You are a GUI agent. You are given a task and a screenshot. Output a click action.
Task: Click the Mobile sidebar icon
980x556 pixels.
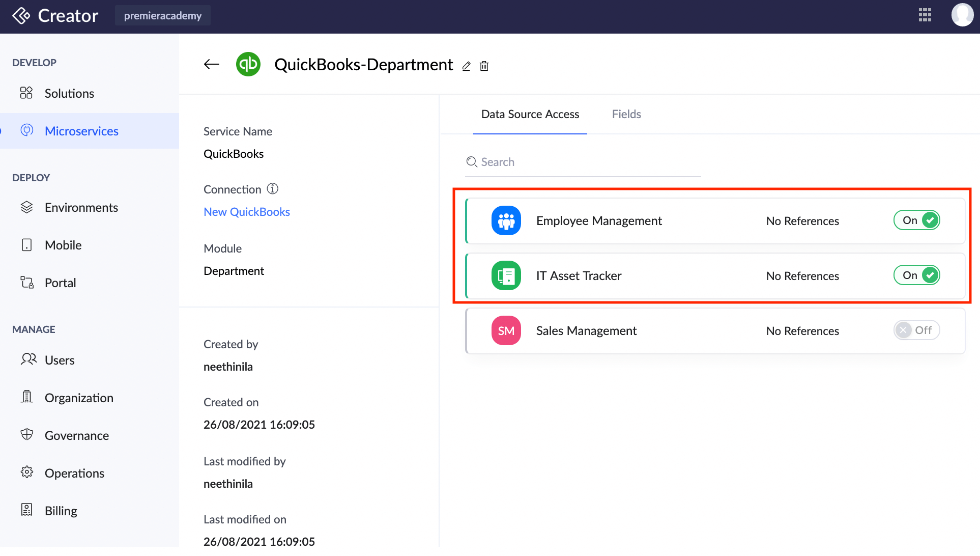26,245
